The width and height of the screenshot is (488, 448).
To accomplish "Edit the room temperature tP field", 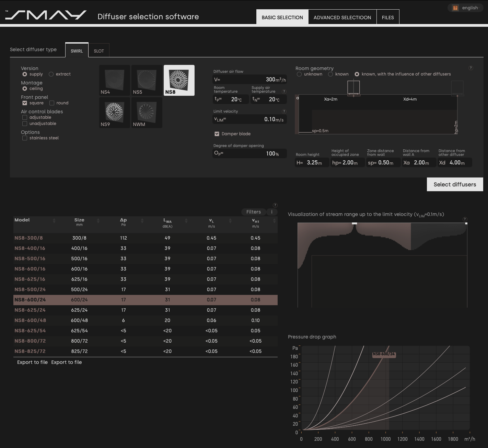I will pos(231,100).
